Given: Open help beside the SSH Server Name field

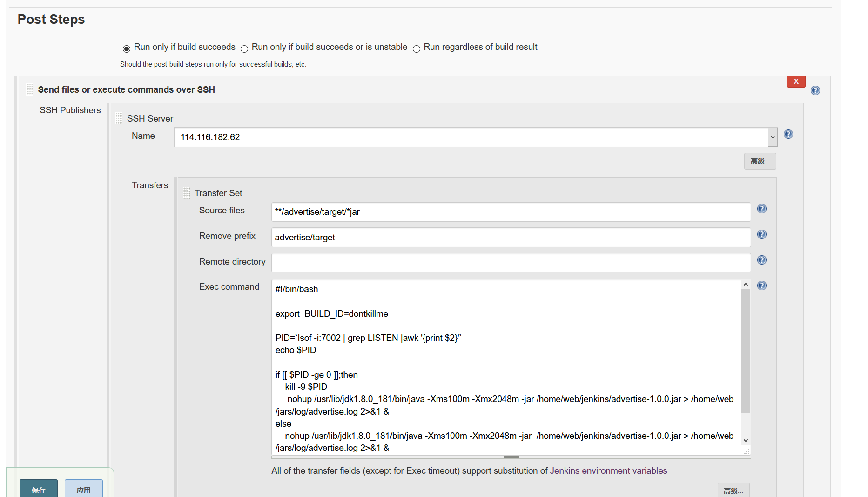Looking at the screenshot, I should tap(788, 134).
